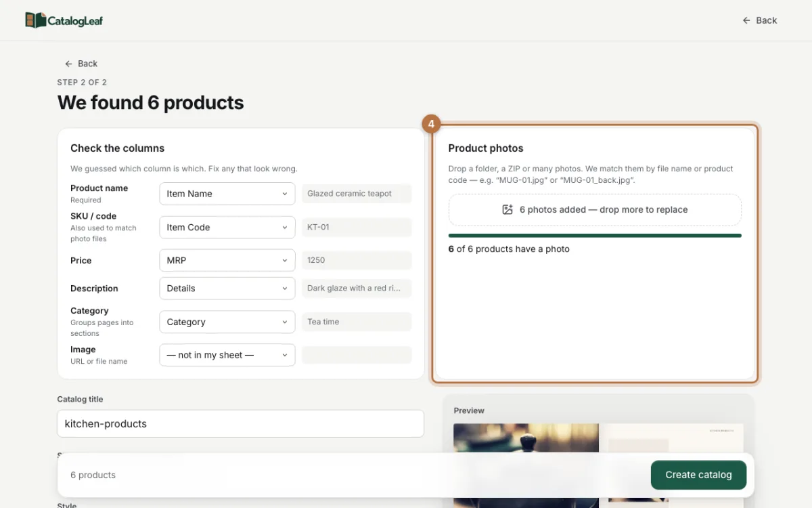Click the KT-01 sample value field

pos(357,228)
